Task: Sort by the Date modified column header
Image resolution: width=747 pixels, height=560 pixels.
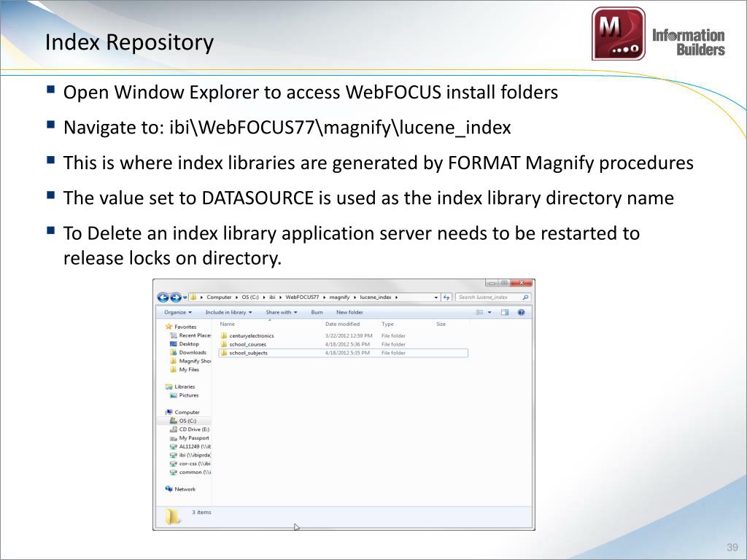Action: 342,324
